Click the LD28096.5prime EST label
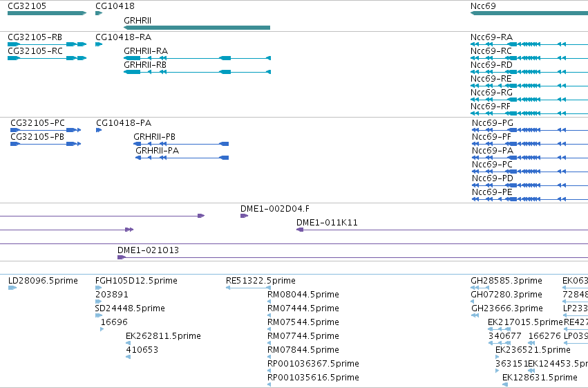The height and width of the screenshot is (388, 588). click(x=43, y=281)
